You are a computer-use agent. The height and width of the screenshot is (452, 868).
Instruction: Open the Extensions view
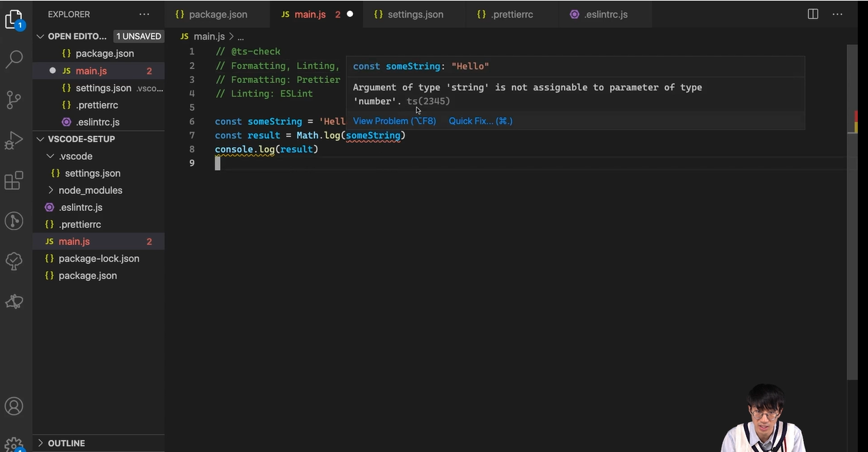pyautogui.click(x=14, y=180)
